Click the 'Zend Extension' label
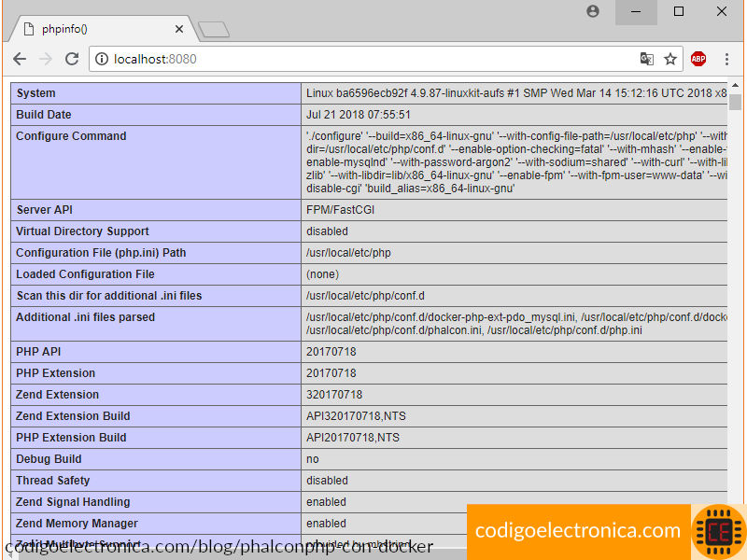 click(57, 395)
